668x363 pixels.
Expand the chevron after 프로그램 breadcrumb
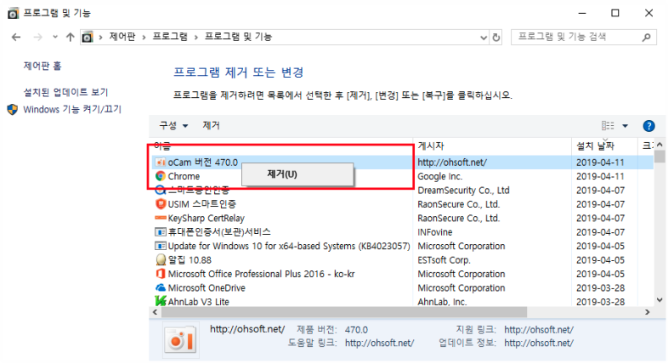point(196,37)
